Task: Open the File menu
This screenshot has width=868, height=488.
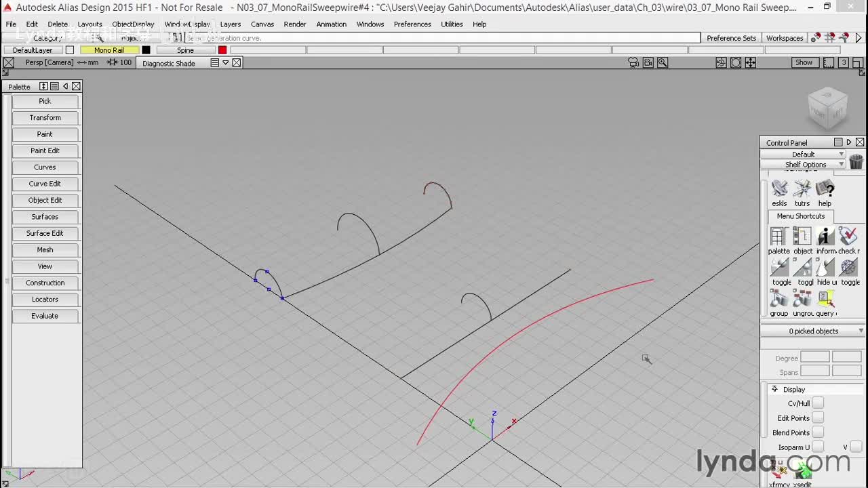Action: point(11,24)
